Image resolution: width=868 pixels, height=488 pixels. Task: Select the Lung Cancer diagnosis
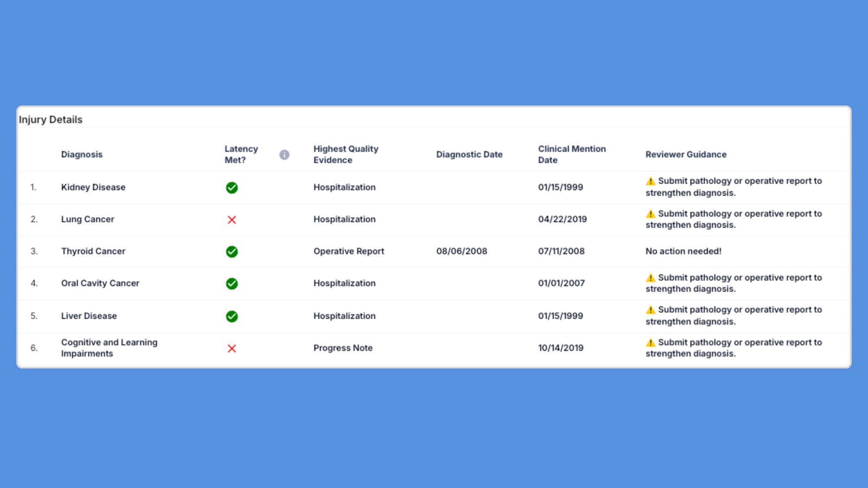(x=88, y=219)
